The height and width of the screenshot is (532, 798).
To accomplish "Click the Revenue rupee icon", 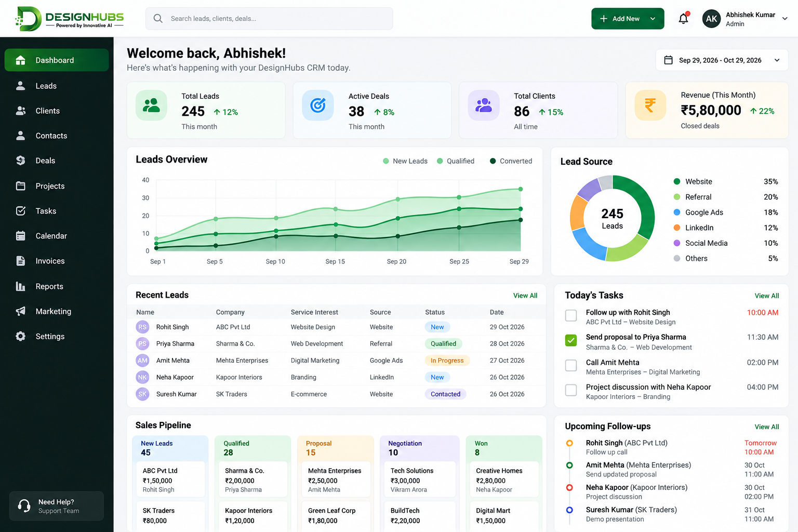I will [x=650, y=105].
